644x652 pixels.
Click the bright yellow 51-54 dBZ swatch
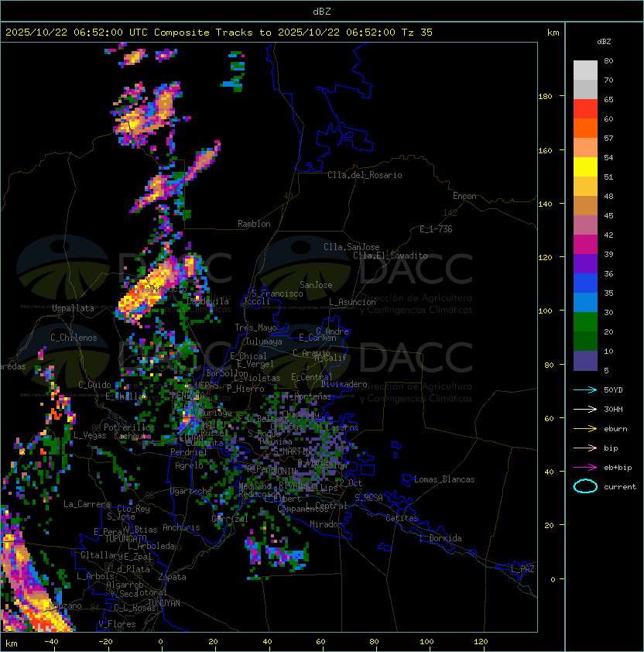click(585, 167)
